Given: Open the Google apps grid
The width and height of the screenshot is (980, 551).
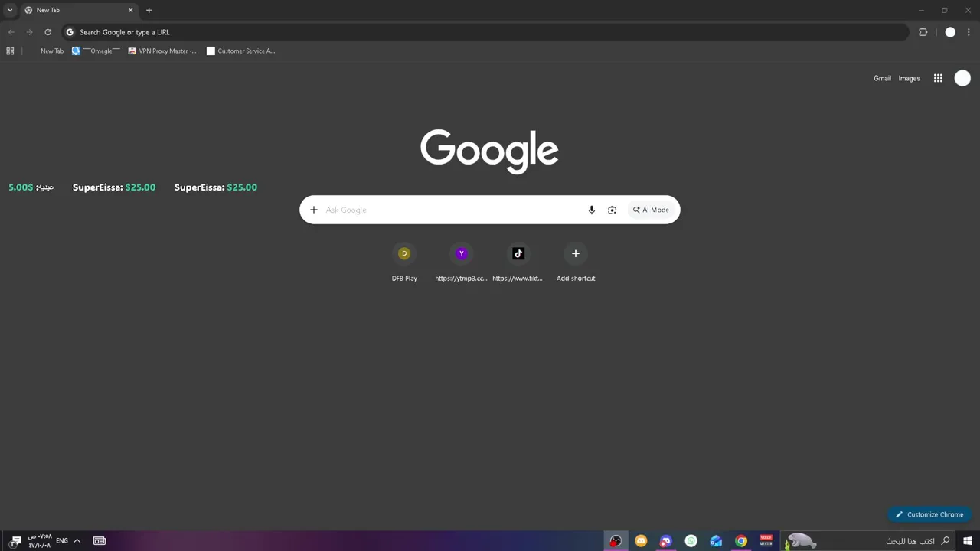Looking at the screenshot, I should 938,78.
